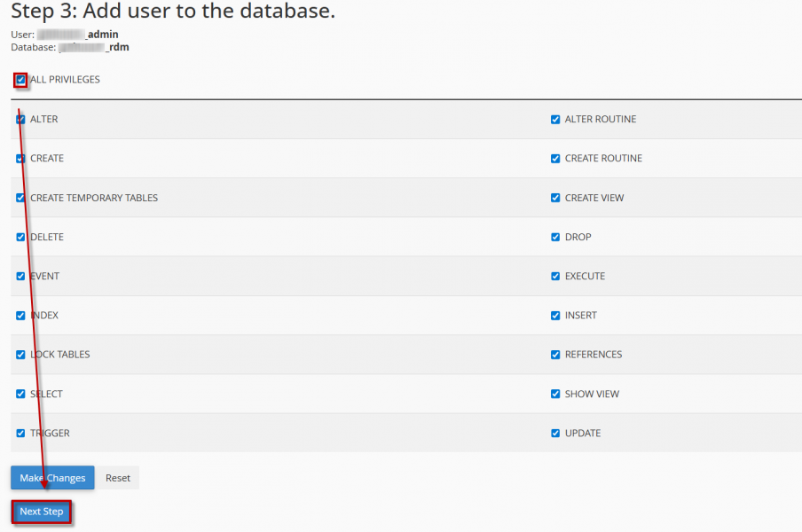
Task: Toggle the ALTER ROUTINE checkbox
Action: (555, 119)
